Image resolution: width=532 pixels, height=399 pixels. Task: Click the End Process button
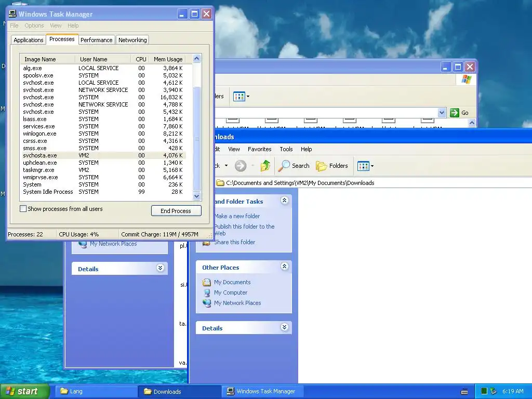176,211
